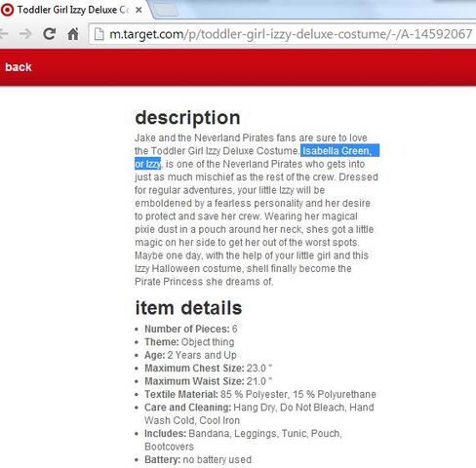Viewport: 476px width, 468px height.
Task: Click 'Jake and the Neverland Pirates fans' line
Action: pos(251,137)
